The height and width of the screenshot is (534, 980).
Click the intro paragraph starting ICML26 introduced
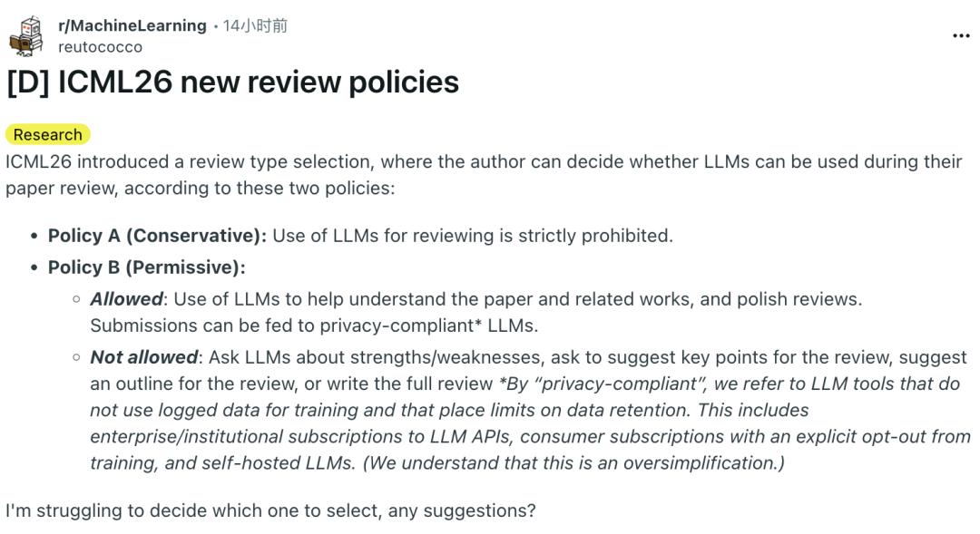(483, 175)
